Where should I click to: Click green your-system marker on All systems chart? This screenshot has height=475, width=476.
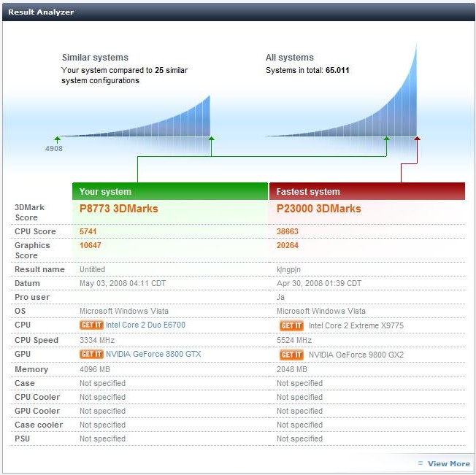[386, 139]
